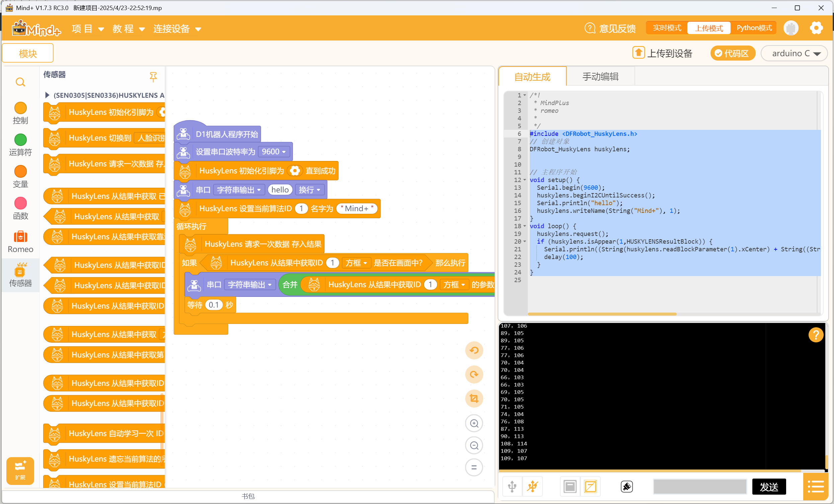Open settings gear in top bar
The height and width of the screenshot is (504, 834).
pos(816,28)
